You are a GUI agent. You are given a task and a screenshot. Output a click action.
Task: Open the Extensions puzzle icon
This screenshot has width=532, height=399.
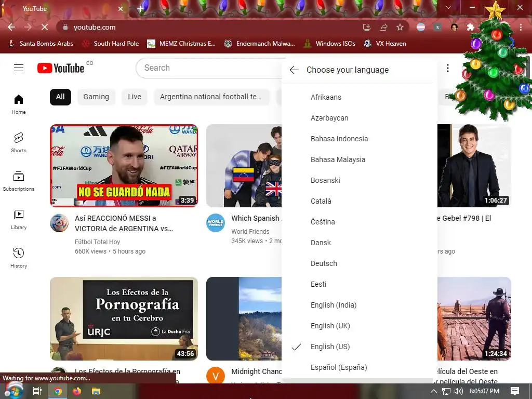click(x=470, y=27)
